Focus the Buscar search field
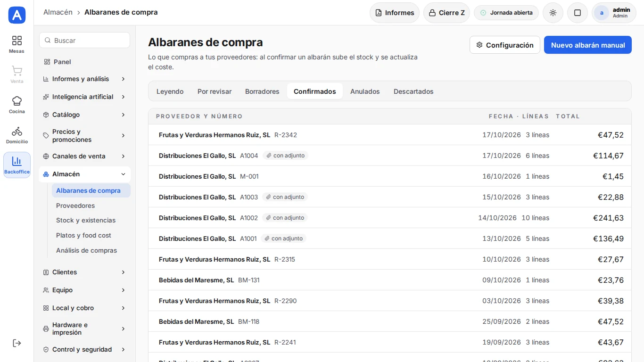Viewport: 644px width, 362px height. tap(84, 41)
